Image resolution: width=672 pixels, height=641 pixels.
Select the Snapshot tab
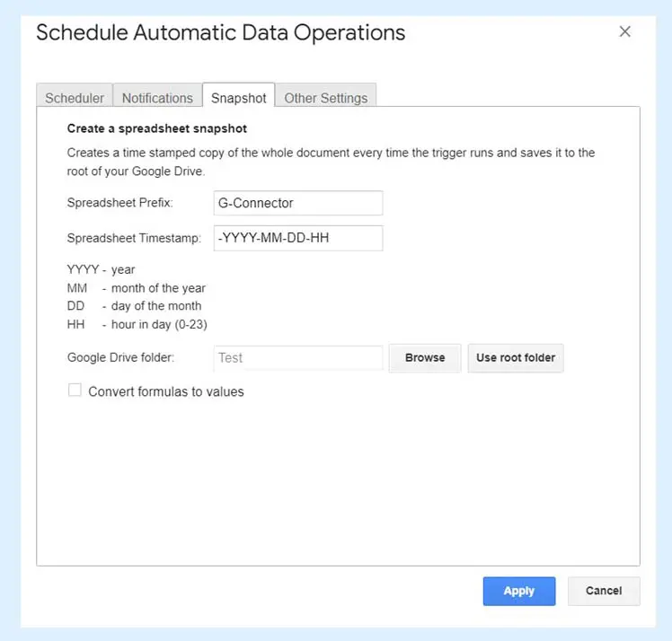pyautogui.click(x=238, y=98)
